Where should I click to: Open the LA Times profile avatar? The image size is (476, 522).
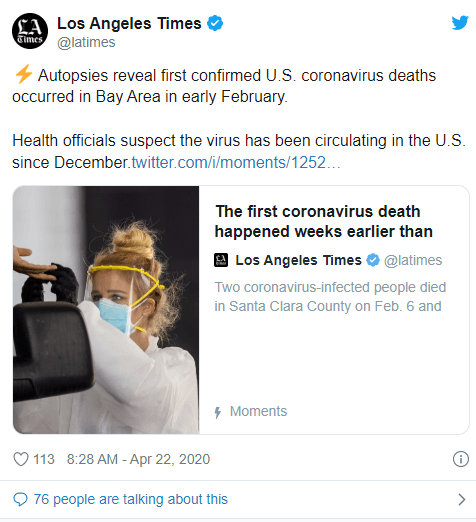point(30,31)
